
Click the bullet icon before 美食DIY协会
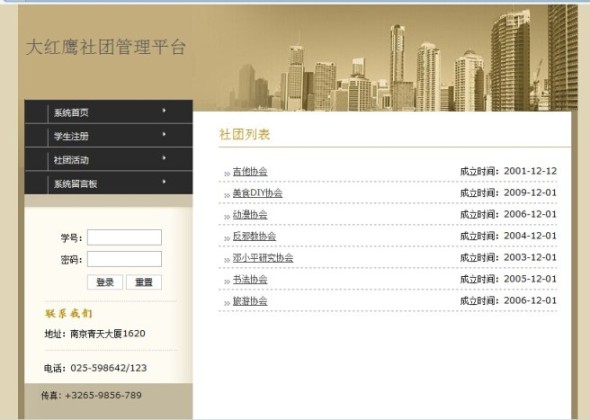click(x=227, y=195)
